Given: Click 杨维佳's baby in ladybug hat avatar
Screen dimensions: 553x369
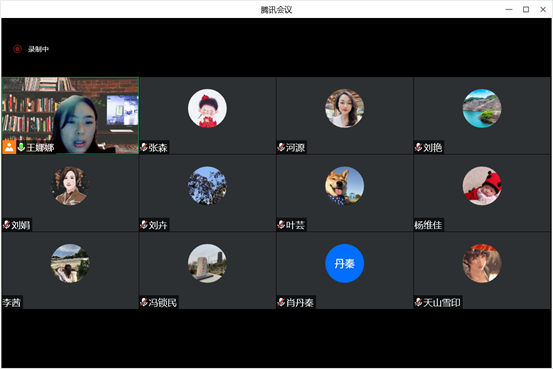Looking at the screenshot, I should tap(482, 186).
